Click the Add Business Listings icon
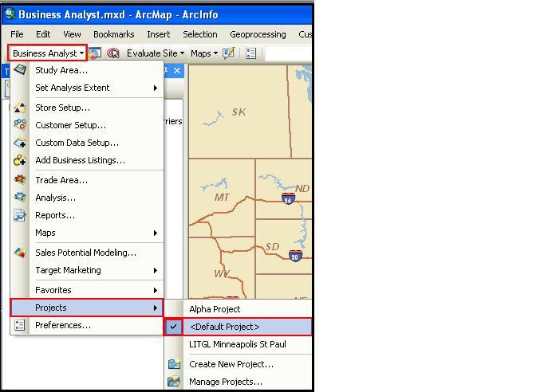This screenshot has height=392, width=548. click(x=20, y=160)
